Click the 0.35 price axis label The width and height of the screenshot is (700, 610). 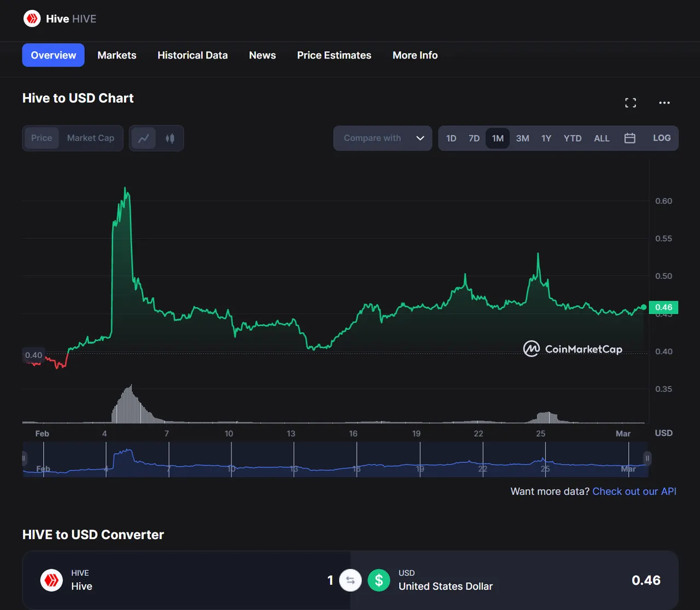pos(663,389)
